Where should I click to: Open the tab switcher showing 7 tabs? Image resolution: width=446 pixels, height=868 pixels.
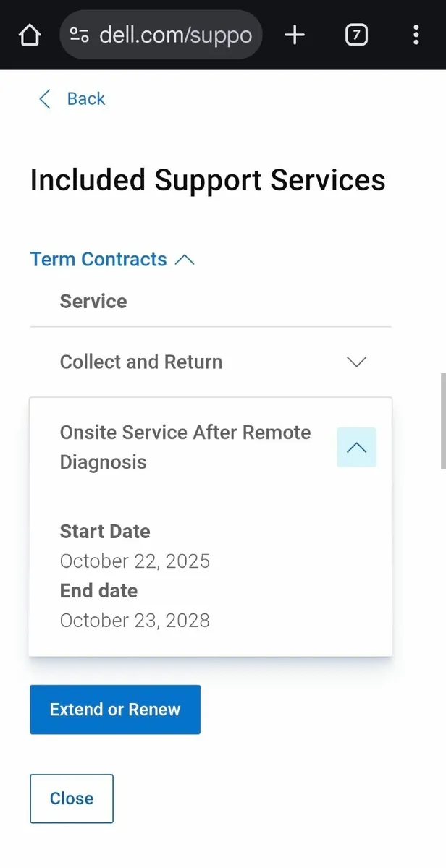tap(356, 35)
